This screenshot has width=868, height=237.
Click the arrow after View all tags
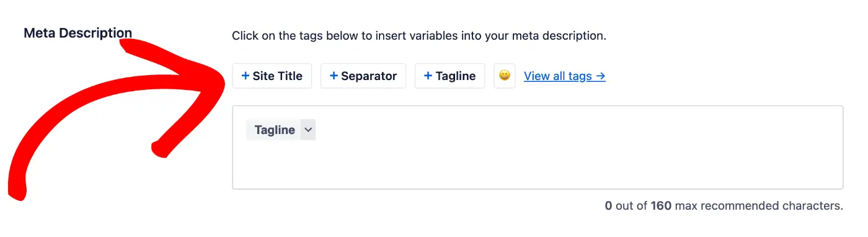(x=601, y=76)
